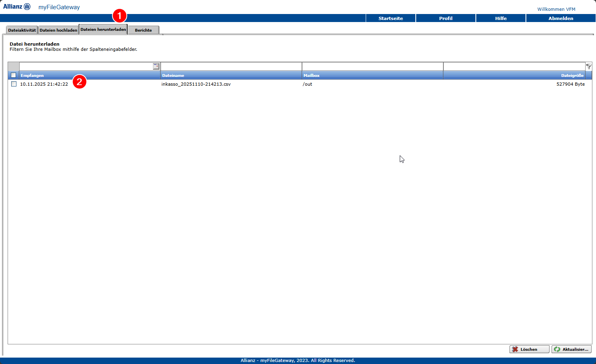Click into the Mailbox filter field
Screen dimensions: 596x364
[x=372, y=66]
